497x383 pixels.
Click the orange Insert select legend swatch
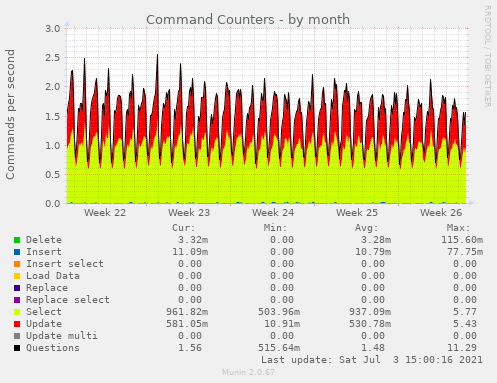point(17,264)
